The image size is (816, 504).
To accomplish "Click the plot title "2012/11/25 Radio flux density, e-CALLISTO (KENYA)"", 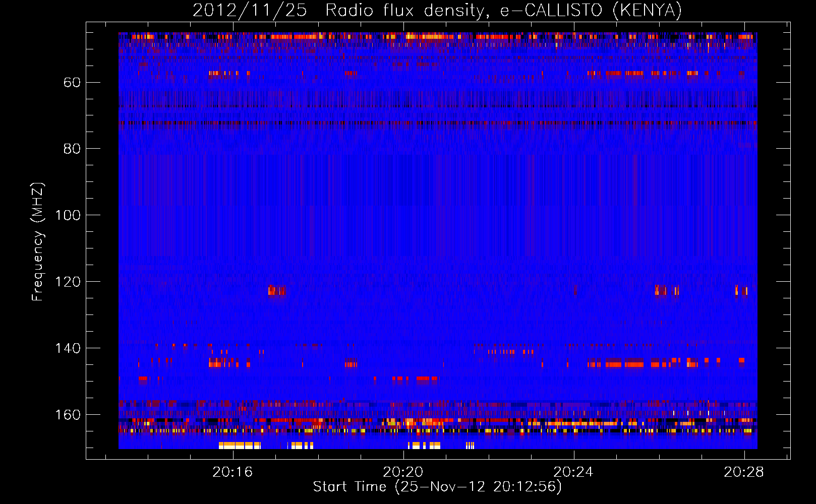I will pos(437,11).
